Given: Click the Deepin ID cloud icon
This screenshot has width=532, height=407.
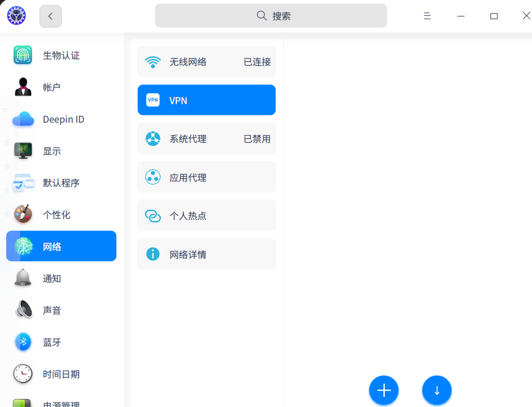Looking at the screenshot, I should (23, 119).
